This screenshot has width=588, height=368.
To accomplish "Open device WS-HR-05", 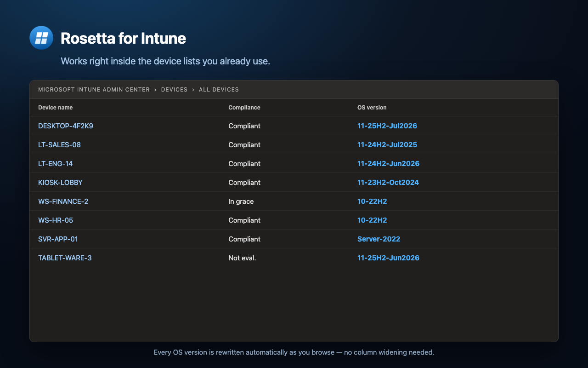I will click(x=56, y=220).
